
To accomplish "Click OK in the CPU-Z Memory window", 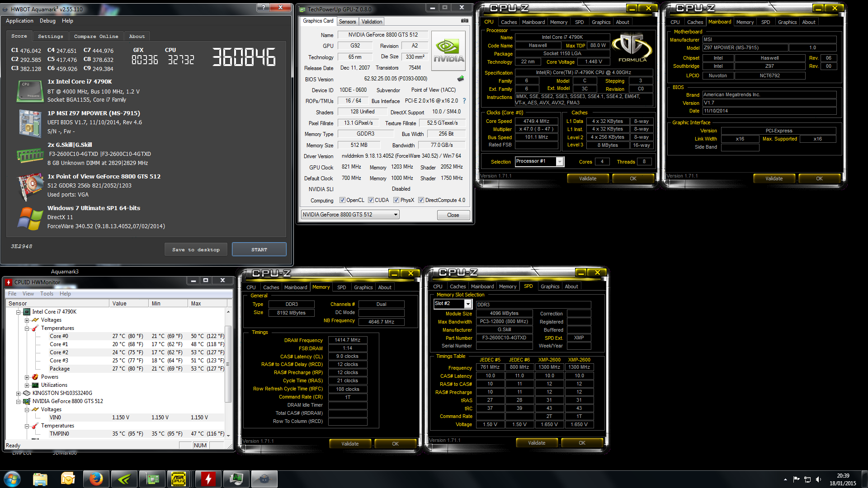I will click(395, 444).
